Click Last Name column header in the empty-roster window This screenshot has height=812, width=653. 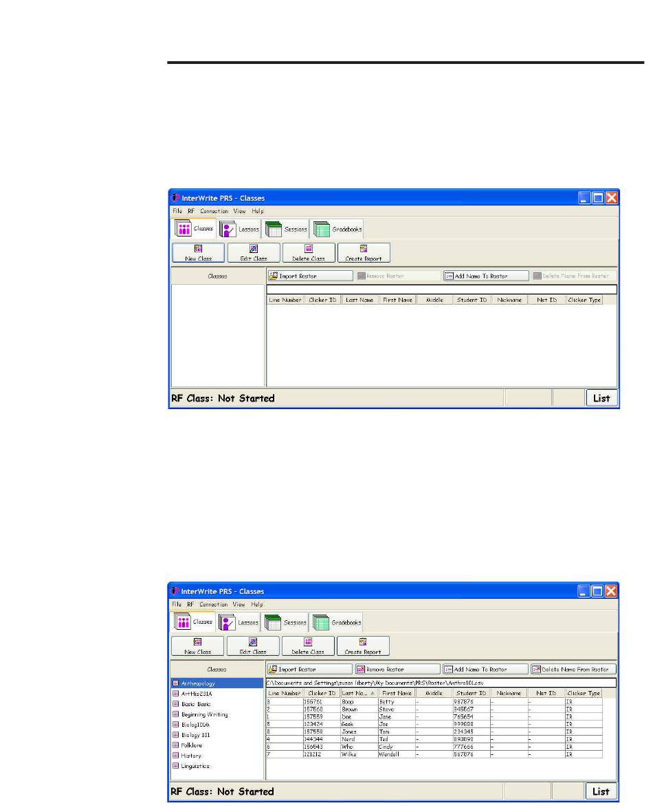click(359, 300)
